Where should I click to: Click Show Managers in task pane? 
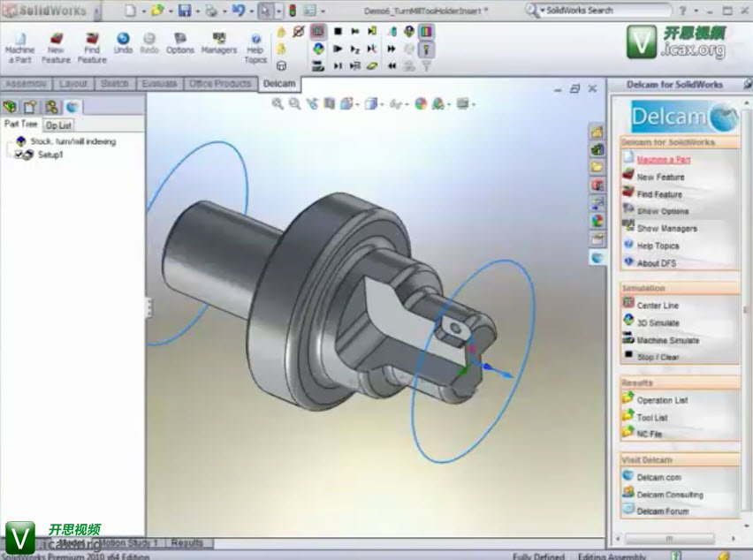(667, 229)
